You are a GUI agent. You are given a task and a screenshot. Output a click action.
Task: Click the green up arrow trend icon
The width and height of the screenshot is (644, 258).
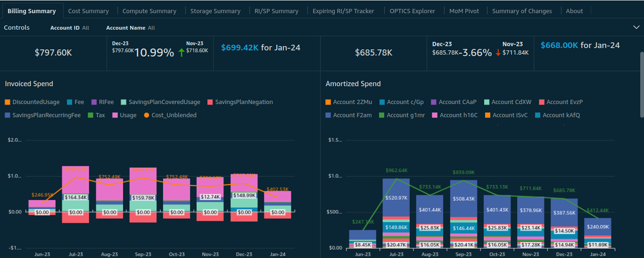click(x=182, y=52)
